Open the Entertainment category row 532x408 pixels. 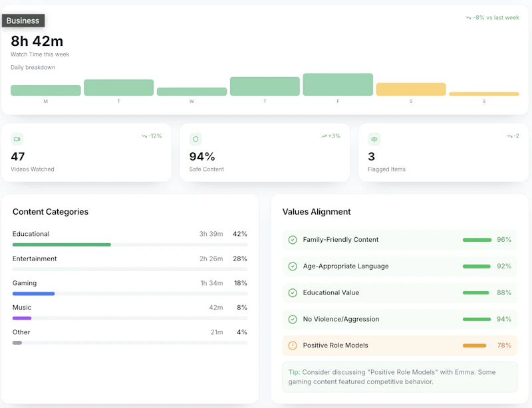click(130, 263)
